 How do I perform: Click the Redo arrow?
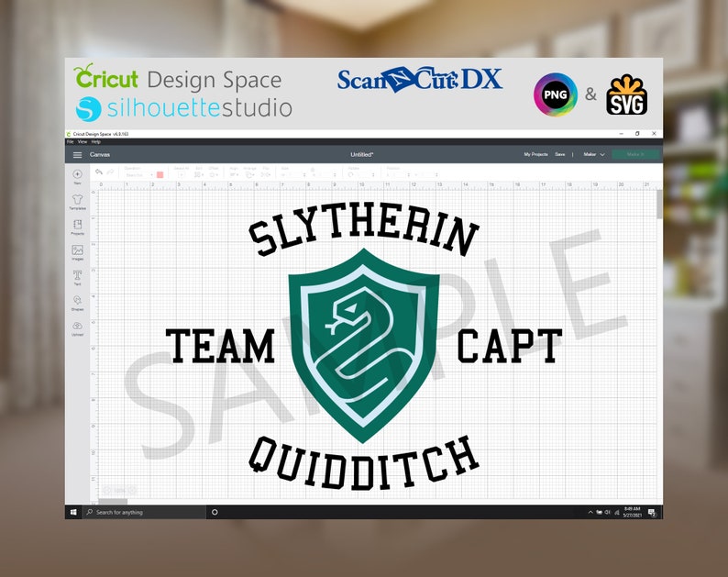110,172
